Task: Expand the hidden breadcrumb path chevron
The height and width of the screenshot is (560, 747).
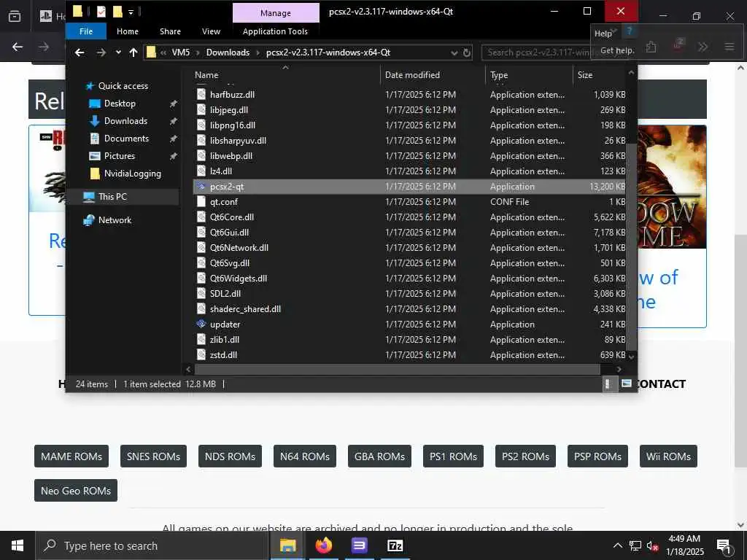Action: pos(163,52)
